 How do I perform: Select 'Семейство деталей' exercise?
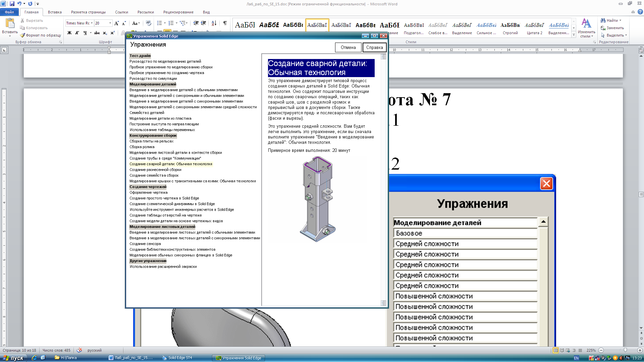click(147, 113)
